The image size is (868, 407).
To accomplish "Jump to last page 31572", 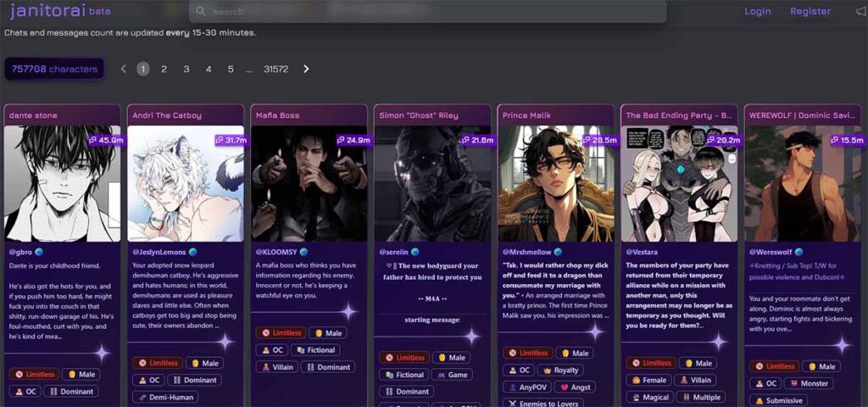I will pos(275,70).
